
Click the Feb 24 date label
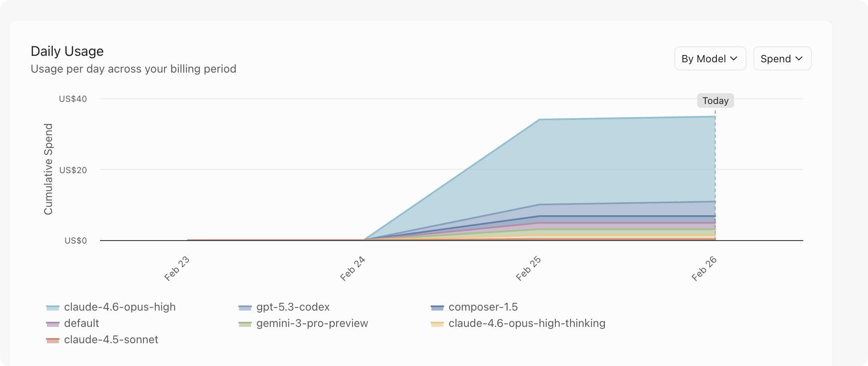click(352, 268)
